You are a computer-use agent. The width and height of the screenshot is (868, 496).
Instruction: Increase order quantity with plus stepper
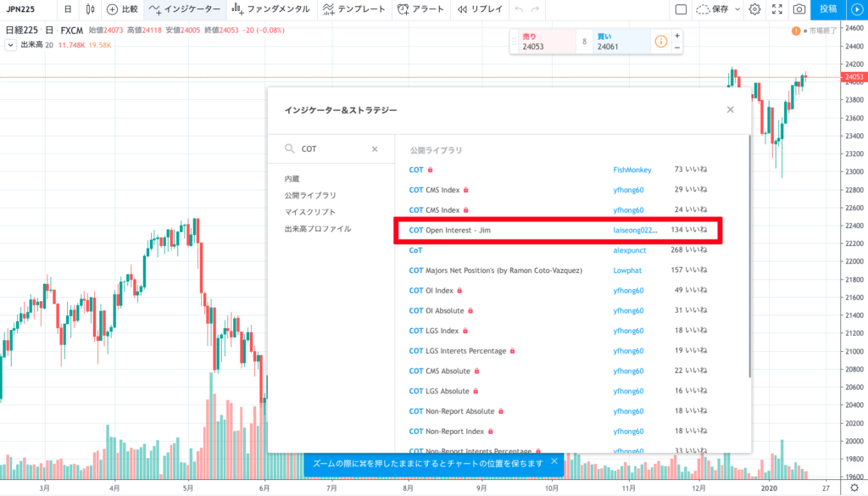click(x=676, y=36)
